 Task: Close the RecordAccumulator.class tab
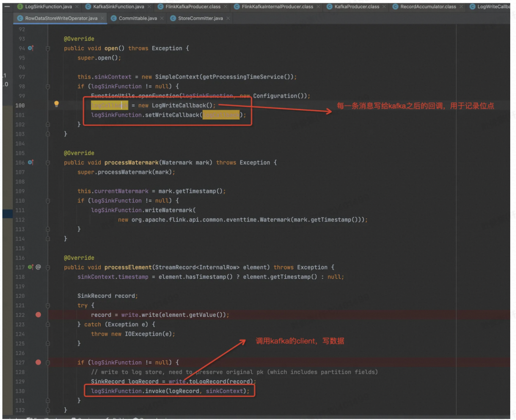462,7
